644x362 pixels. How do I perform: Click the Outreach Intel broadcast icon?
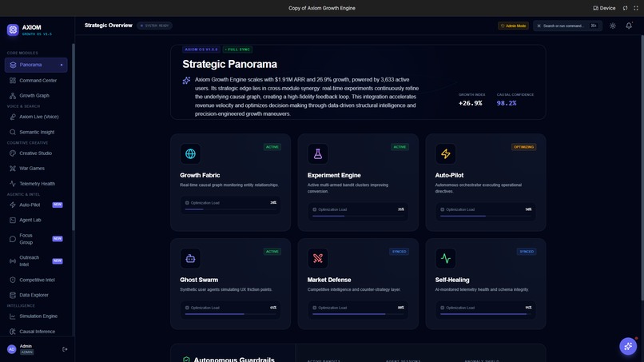[13, 261]
